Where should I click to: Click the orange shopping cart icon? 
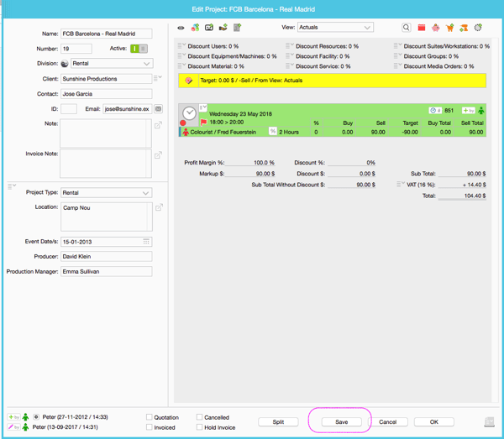(449, 28)
